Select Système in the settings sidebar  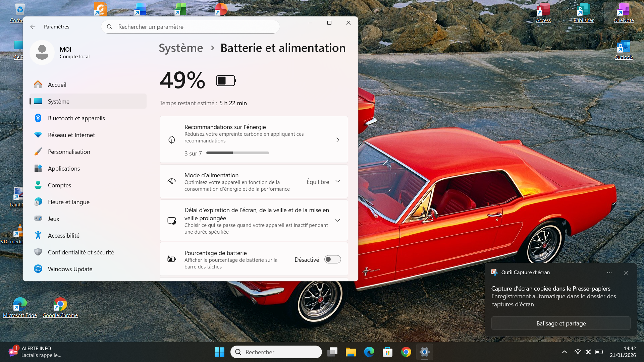pos(88,101)
